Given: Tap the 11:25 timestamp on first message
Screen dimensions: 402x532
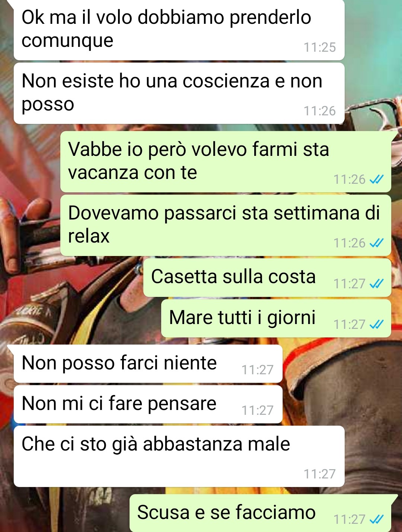Looking at the screenshot, I should coord(320,47).
